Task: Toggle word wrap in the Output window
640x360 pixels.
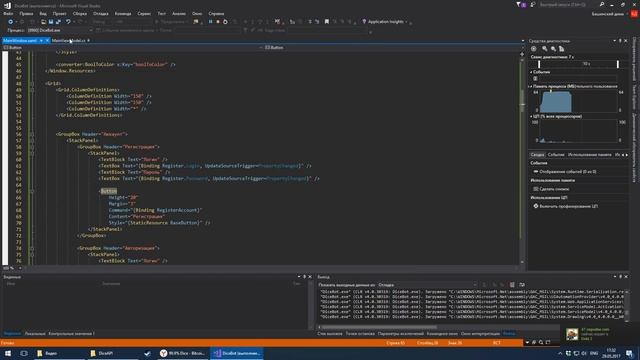Action: 522,284
